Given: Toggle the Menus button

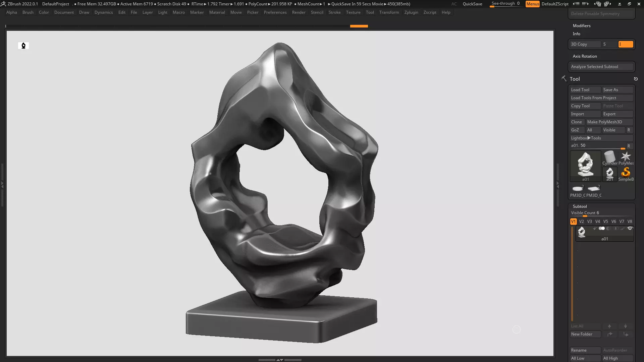Looking at the screenshot, I should click(x=533, y=4).
